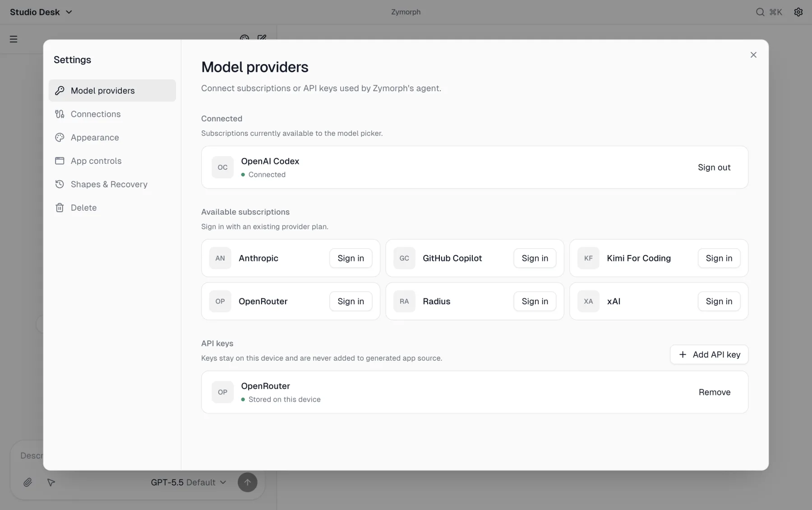Viewport: 812px width, 510px height.
Task: Sign in to Radius
Action: tap(535, 301)
